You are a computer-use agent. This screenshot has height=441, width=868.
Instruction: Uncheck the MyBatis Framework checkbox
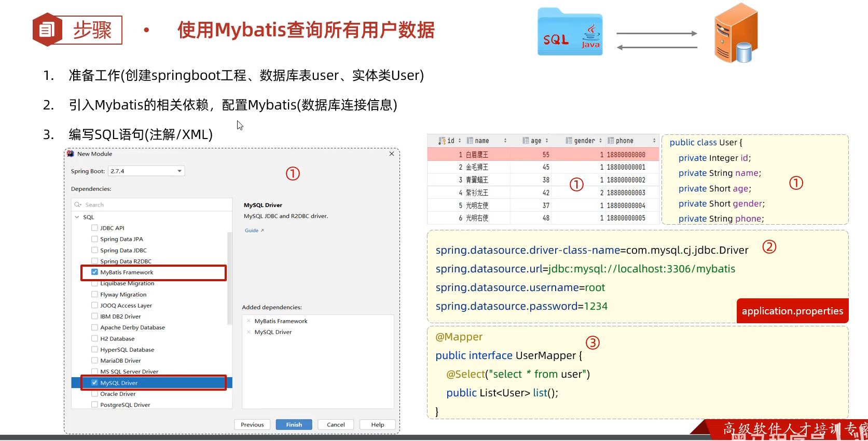[x=94, y=272]
